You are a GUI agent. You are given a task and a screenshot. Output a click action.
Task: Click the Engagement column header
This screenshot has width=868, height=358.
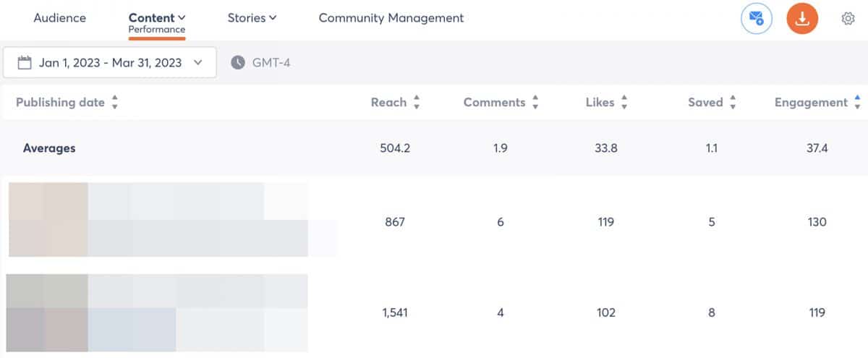pyautogui.click(x=811, y=103)
